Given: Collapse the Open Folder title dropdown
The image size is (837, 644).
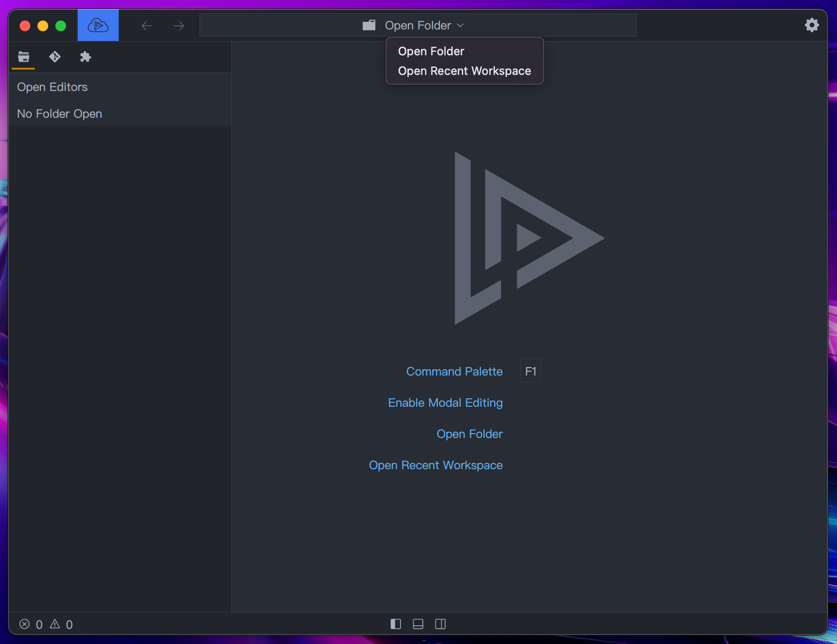Looking at the screenshot, I should point(418,25).
